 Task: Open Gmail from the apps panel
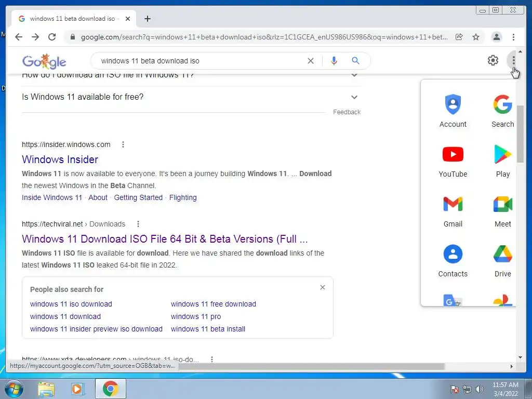453,211
